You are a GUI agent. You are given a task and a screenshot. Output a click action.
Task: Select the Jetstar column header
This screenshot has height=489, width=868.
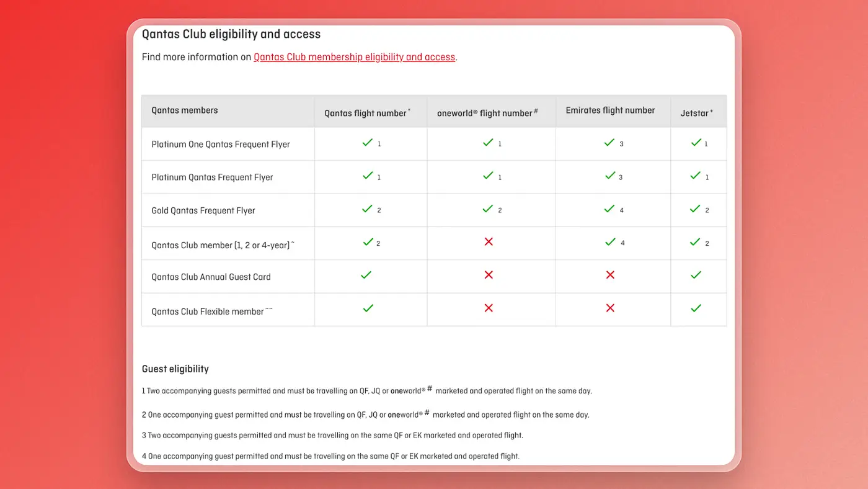(697, 113)
